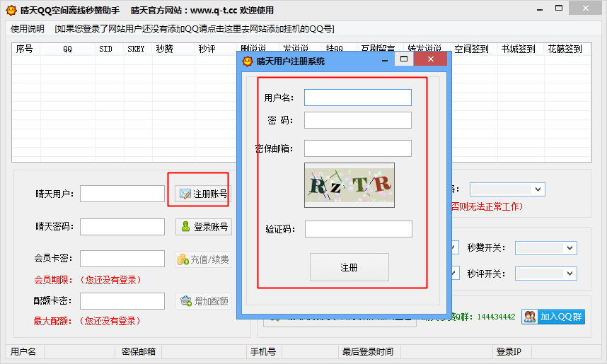Focus the 验证码 input field
Screen dimensions: 607x364
(x=359, y=229)
